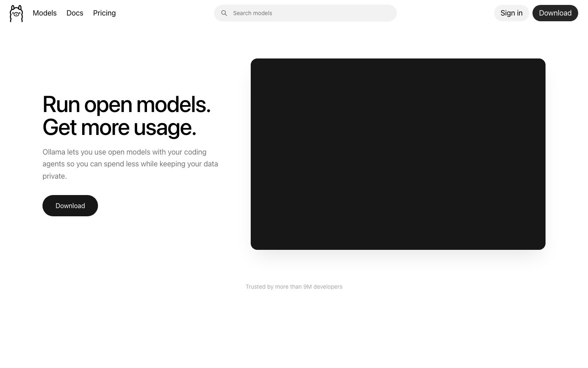Click the Sign in button
588x368 pixels.
512,13
